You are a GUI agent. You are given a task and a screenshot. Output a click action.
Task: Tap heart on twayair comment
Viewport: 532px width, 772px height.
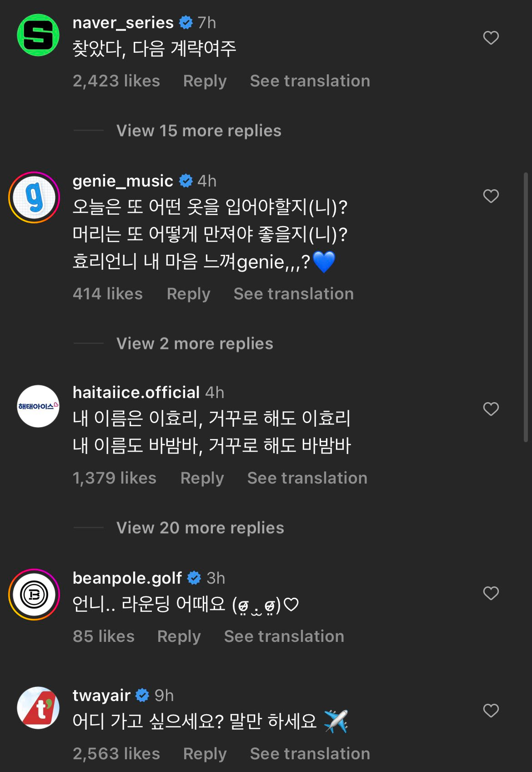click(491, 711)
